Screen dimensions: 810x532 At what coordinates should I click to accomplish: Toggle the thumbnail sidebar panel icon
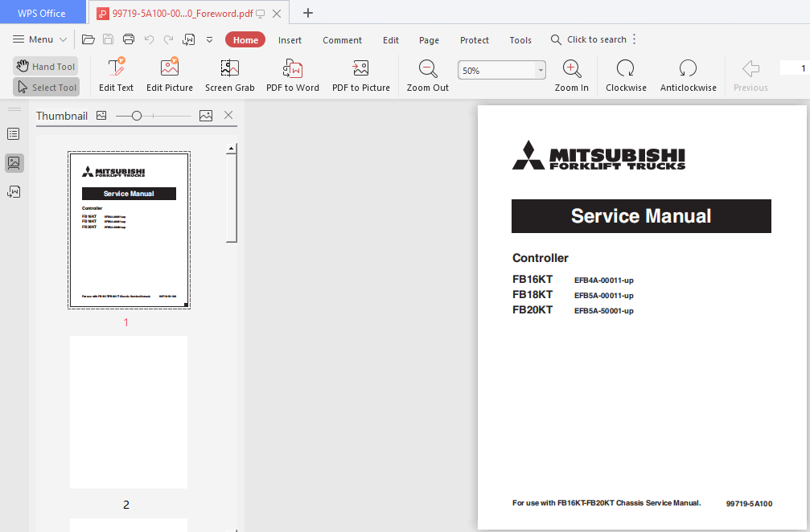pyautogui.click(x=14, y=163)
